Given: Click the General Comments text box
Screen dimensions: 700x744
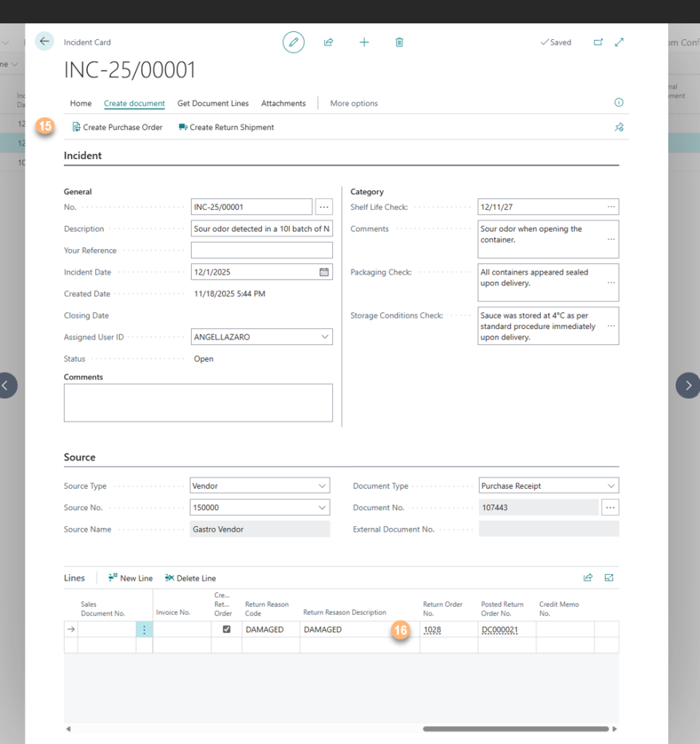Looking at the screenshot, I should tap(198, 403).
